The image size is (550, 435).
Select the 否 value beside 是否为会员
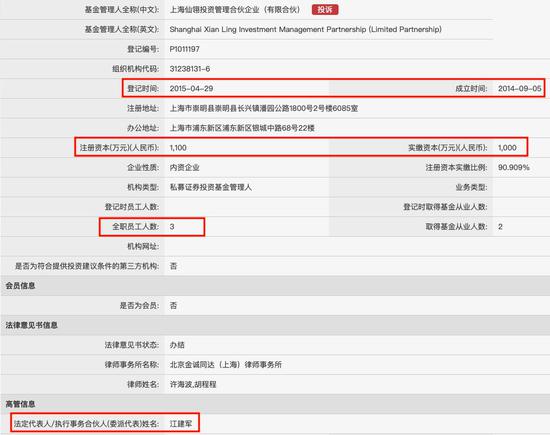click(x=173, y=306)
